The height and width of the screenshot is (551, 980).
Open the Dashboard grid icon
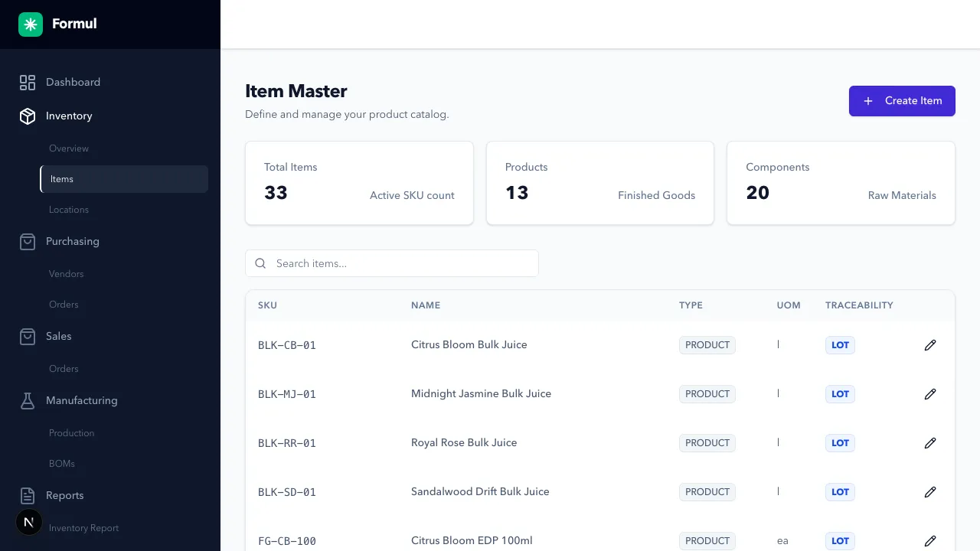tap(28, 82)
